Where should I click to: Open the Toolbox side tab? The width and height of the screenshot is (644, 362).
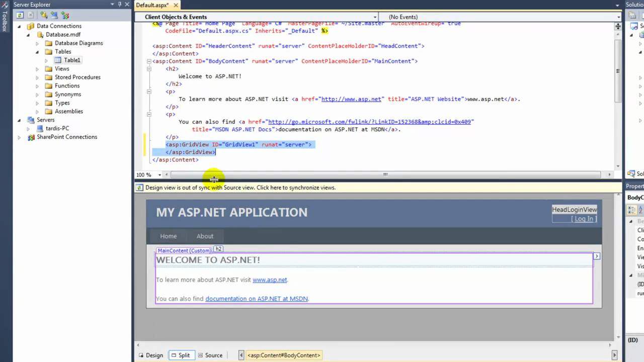click(5, 21)
